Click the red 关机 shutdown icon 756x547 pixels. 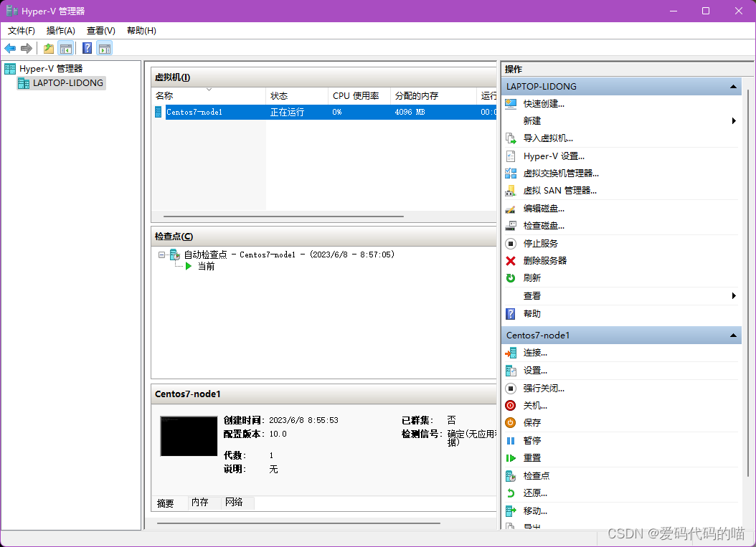coord(511,405)
